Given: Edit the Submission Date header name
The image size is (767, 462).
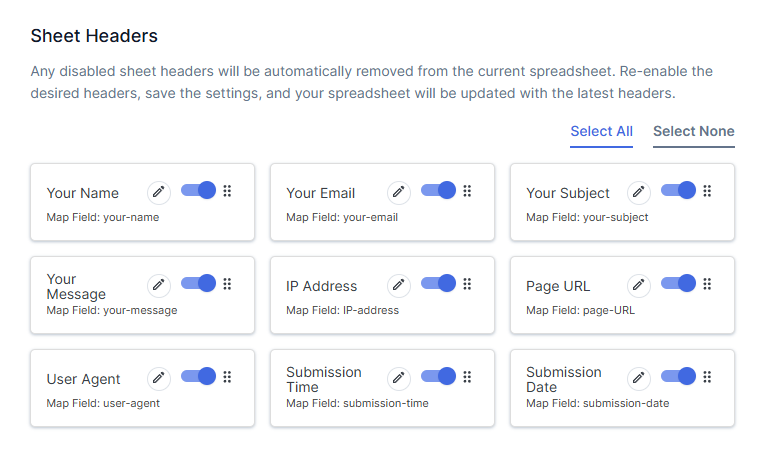Looking at the screenshot, I should click(638, 378).
